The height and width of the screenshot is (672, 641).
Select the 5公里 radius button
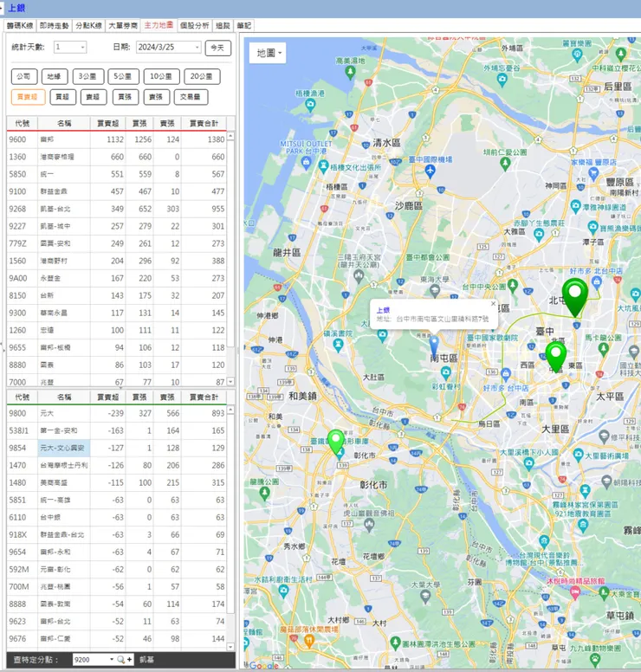[123, 76]
